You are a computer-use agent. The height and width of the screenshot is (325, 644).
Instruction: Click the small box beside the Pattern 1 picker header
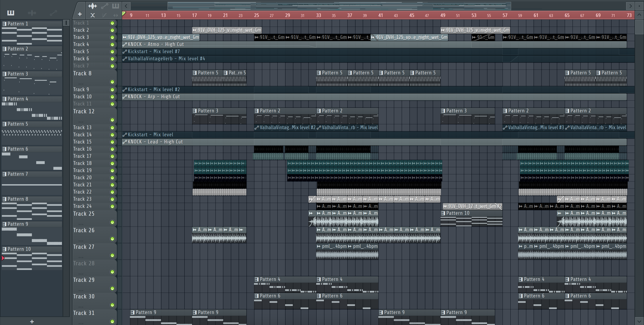pos(66,23)
